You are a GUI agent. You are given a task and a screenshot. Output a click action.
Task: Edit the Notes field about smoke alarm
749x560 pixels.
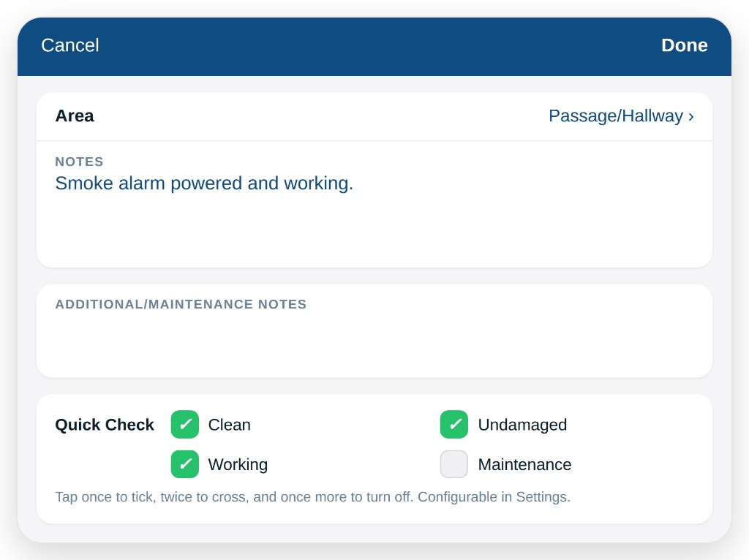tap(374, 204)
